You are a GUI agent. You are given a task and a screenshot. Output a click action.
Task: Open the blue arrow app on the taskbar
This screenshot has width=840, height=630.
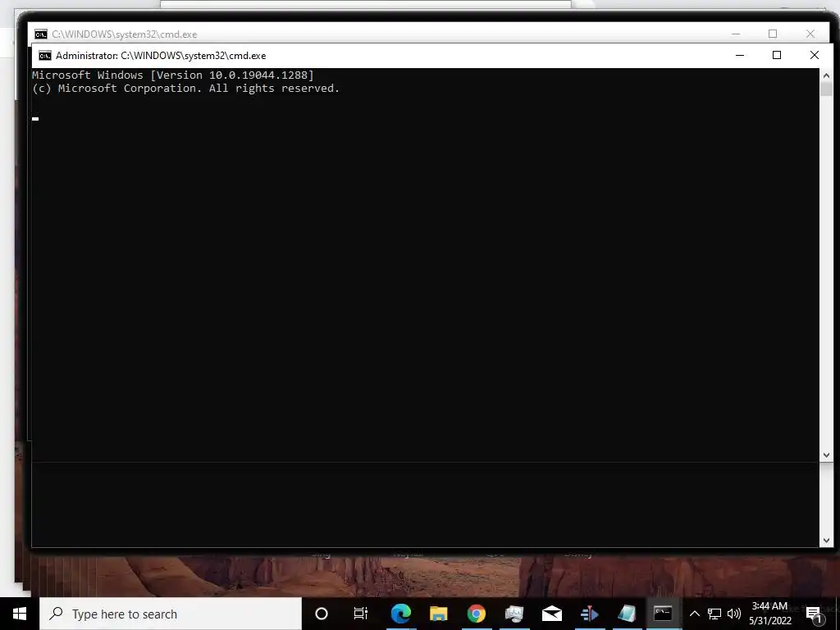click(x=589, y=614)
